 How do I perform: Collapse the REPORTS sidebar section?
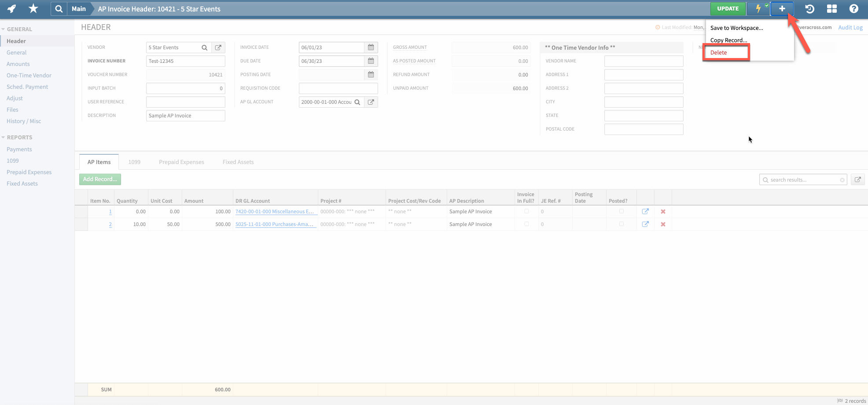click(4, 138)
